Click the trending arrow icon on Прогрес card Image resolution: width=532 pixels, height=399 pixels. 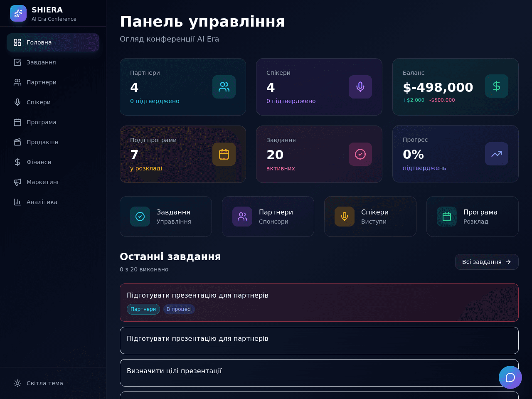click(x=497, y=154)
